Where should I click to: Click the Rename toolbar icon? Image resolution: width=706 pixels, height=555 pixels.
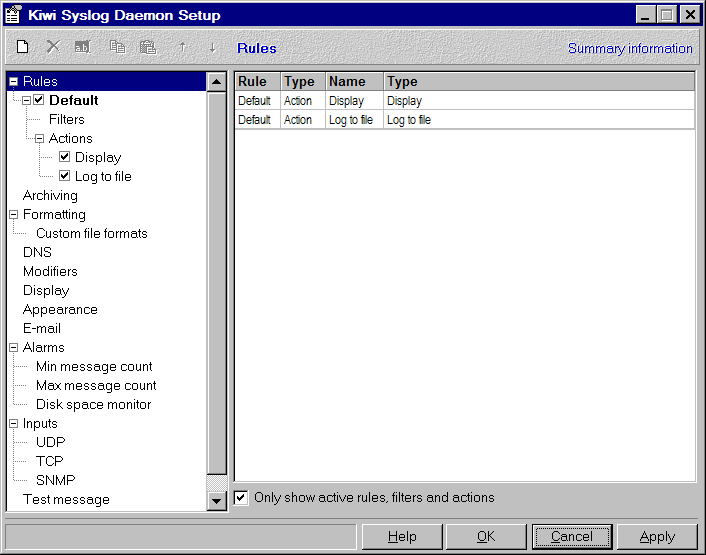click(x=83, y=47)
